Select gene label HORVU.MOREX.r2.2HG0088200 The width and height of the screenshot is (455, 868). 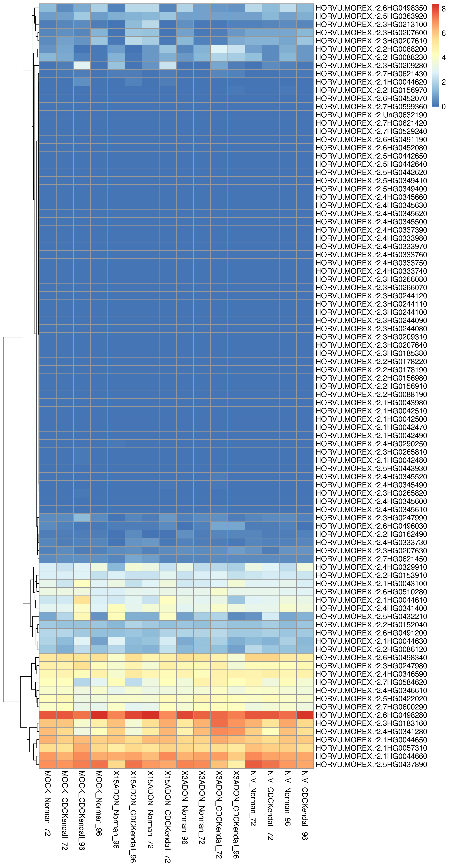point(371,49)
